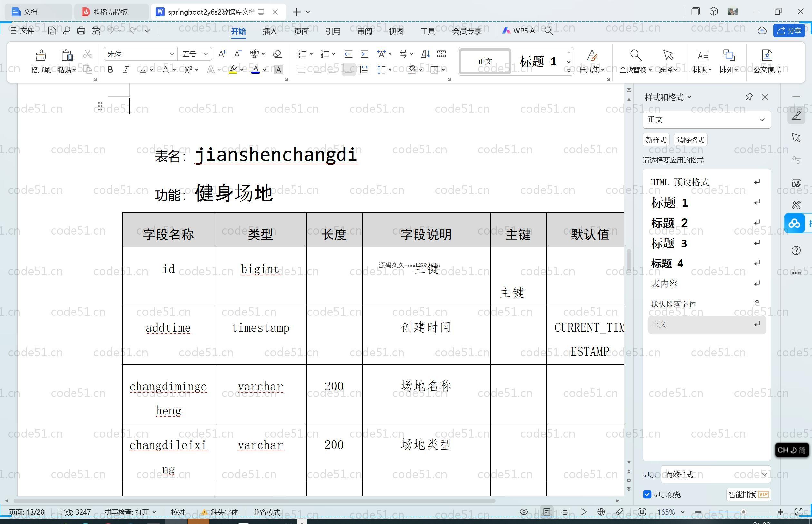Click the sort icon in paragraph group
This screenshot has width=812, height=524.
426,54
